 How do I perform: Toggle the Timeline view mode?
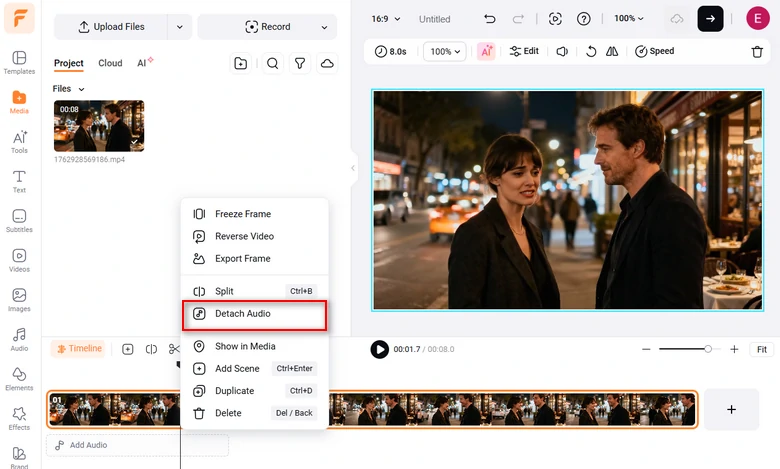80,349
